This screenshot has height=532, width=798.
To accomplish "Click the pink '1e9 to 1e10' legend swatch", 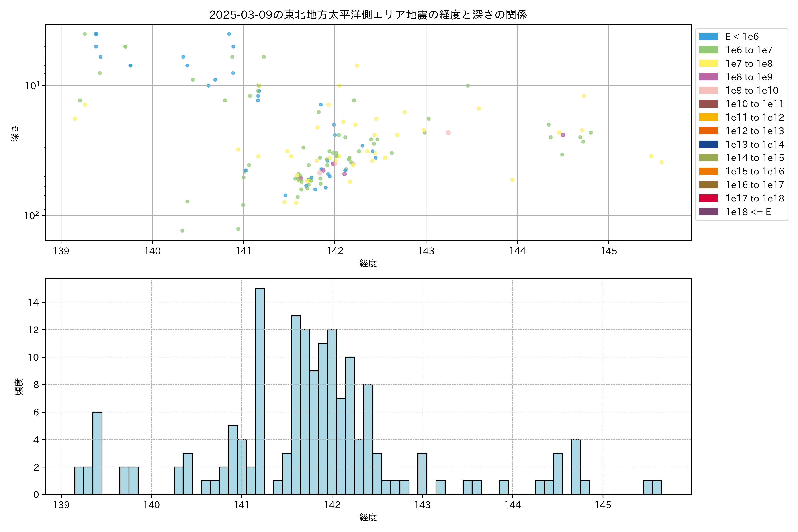I will coord(708,91).
